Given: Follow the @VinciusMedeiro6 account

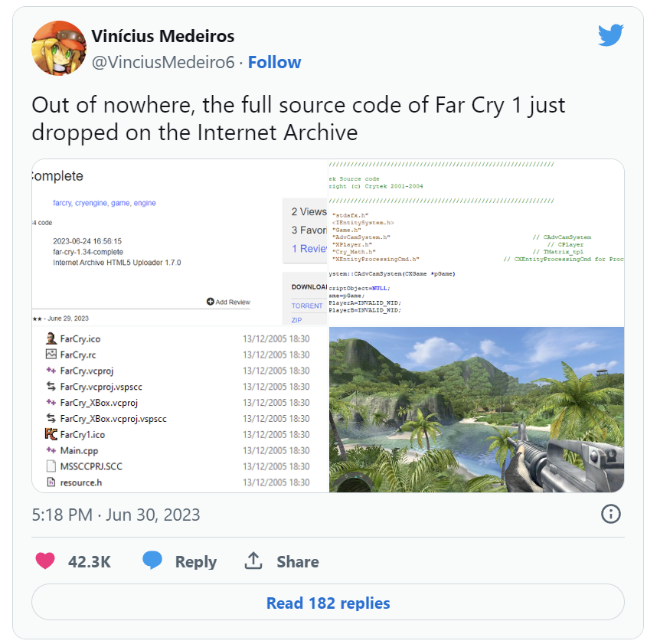Looking at the screenshot, I should coord(274,62).
